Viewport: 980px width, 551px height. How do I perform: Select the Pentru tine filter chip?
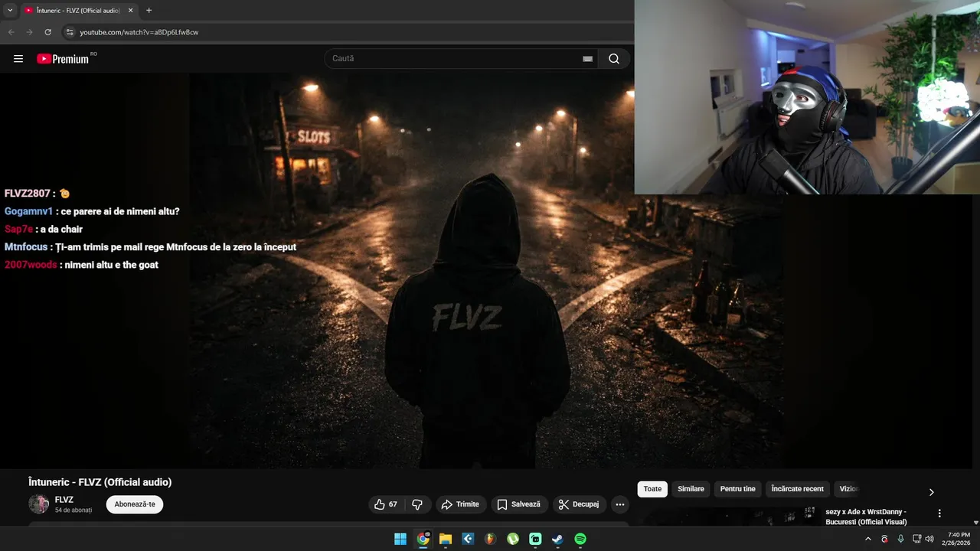point(738,489)
